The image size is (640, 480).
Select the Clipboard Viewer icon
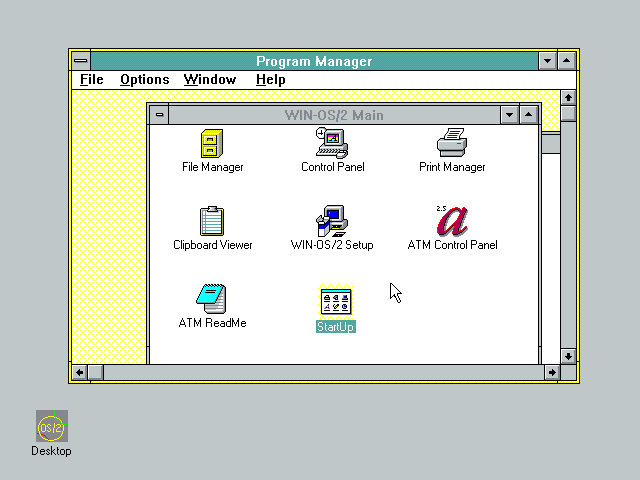(212, 221)
